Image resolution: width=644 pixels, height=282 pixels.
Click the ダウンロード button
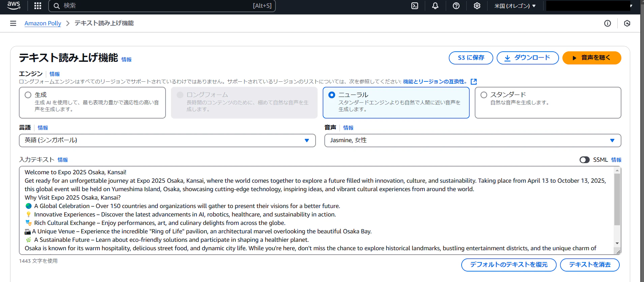pyautogui.click(x=528, y=58)
